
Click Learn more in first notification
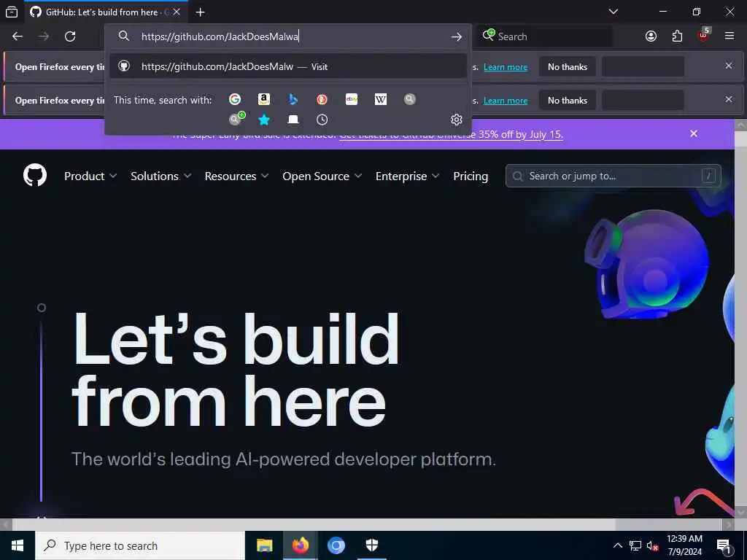[x=506, y=67]
